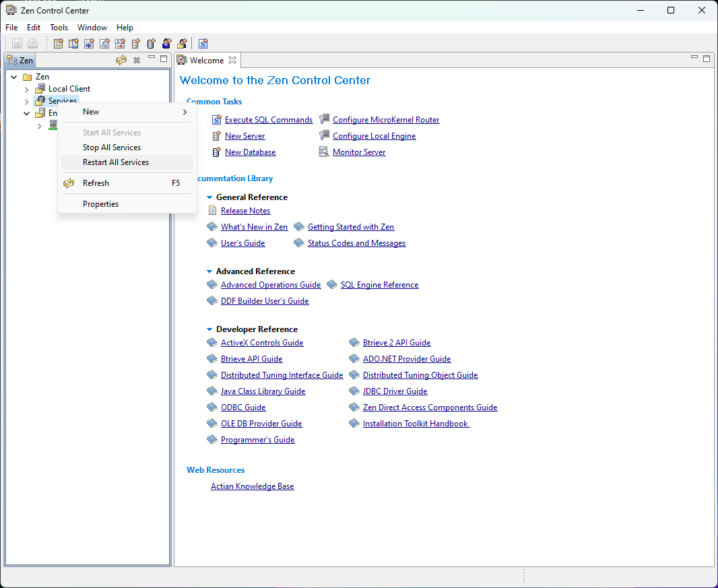Viewport: 718px width, 588px height.
Task: Click the document icon beside Release Notes
Action: 212,211
